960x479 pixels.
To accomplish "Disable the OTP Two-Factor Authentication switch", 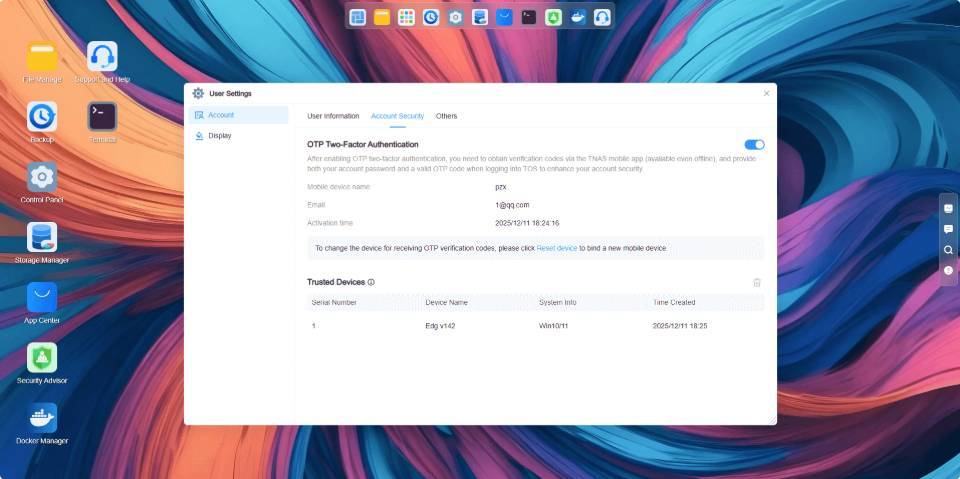I will pos(754,145).
